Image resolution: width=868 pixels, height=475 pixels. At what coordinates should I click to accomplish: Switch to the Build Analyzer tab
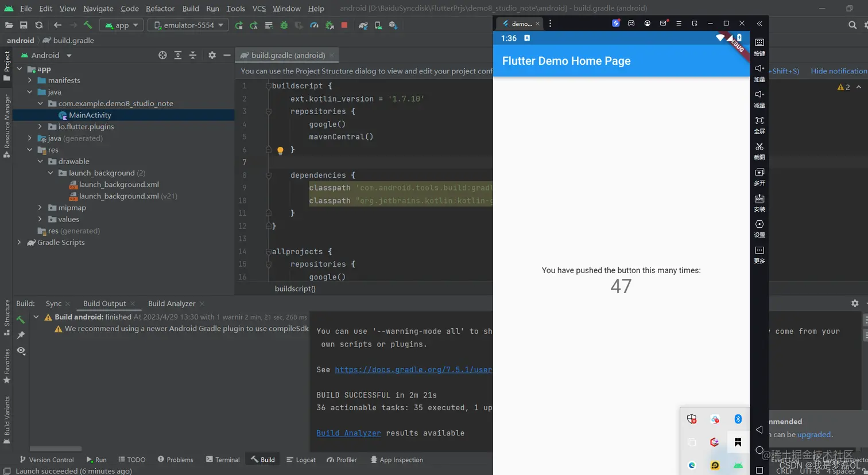click(x=172, y=303)
